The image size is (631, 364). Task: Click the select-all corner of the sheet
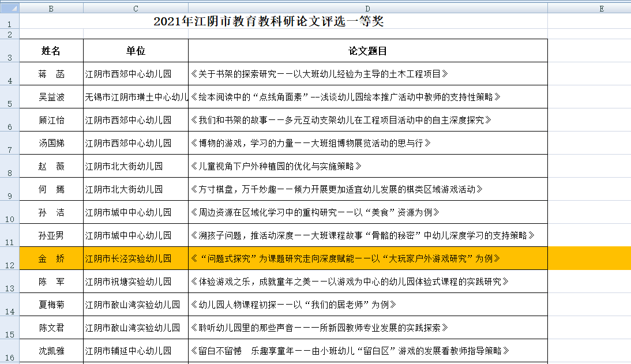pyautogui.click(x=10, y=8)
